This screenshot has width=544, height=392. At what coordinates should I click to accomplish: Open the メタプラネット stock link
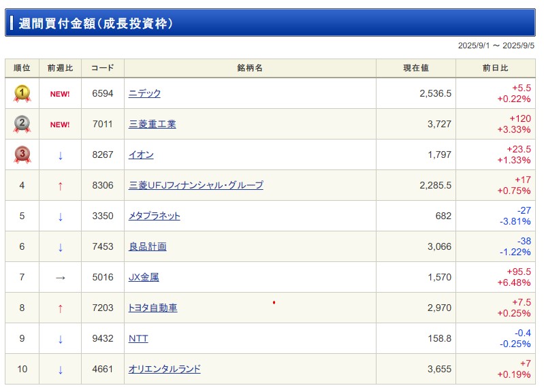(x=154, y=216)
